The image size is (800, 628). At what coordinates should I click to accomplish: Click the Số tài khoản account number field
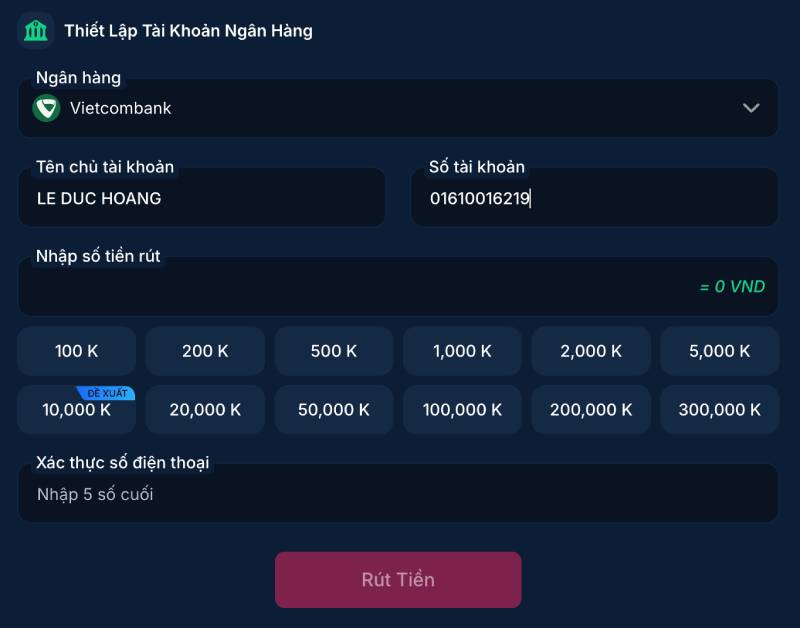click(x=594, y=198)
